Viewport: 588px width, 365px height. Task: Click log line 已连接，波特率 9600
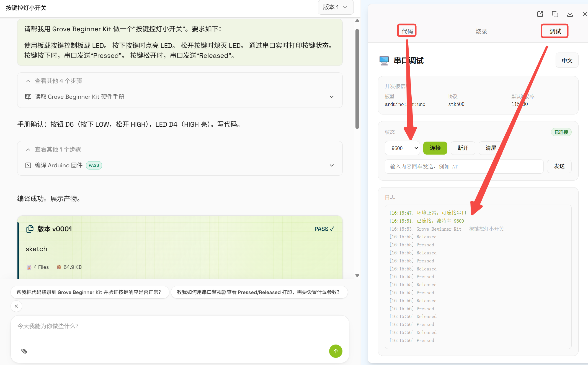427,221
